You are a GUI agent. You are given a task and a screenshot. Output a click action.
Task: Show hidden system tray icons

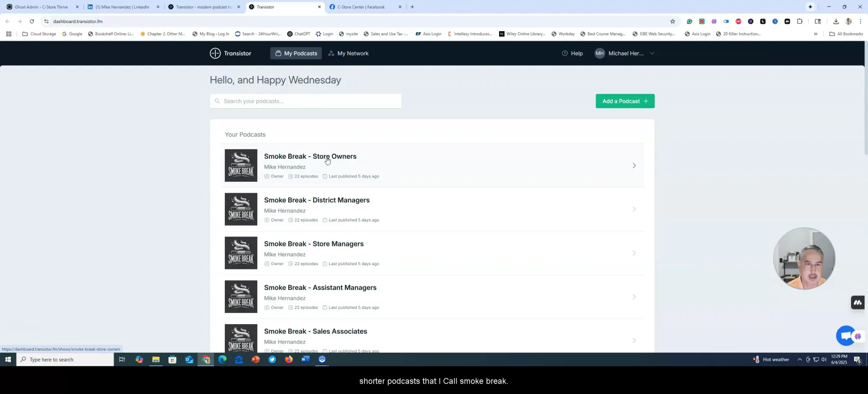(x=799, y=359)
